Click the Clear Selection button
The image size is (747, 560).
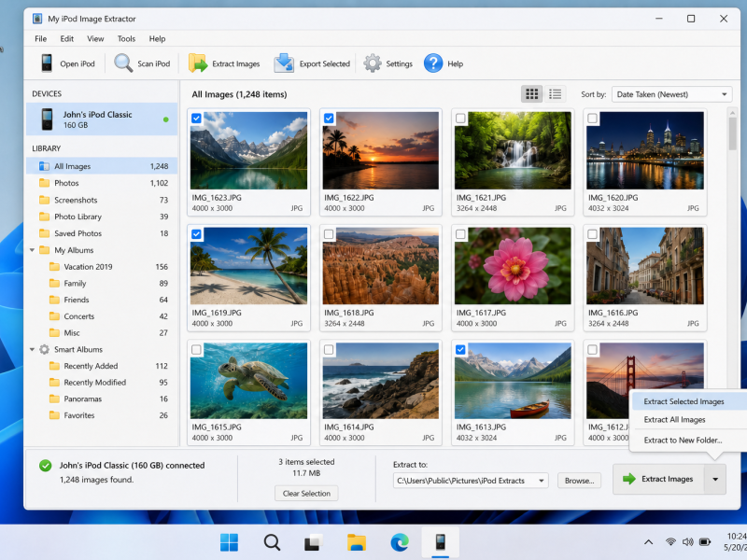(306, 494)
